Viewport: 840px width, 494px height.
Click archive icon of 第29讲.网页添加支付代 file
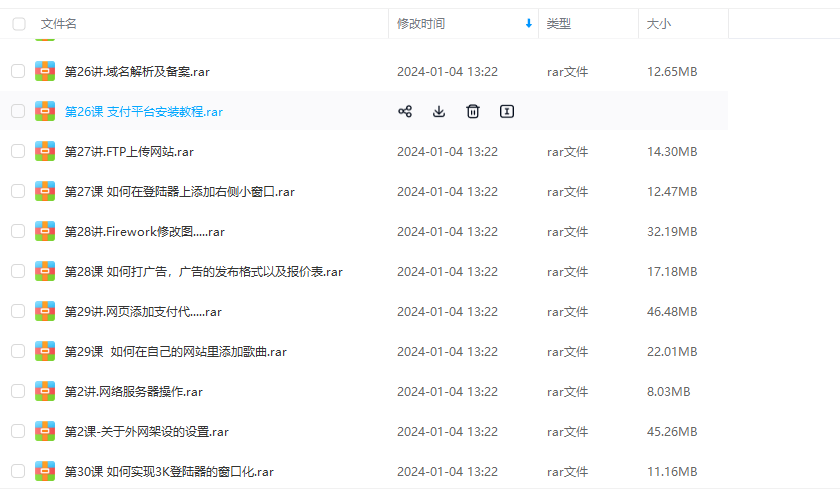[45, 311]
